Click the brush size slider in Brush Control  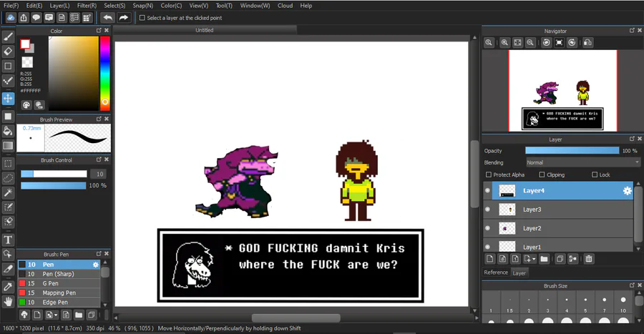(x=54, y=174)
